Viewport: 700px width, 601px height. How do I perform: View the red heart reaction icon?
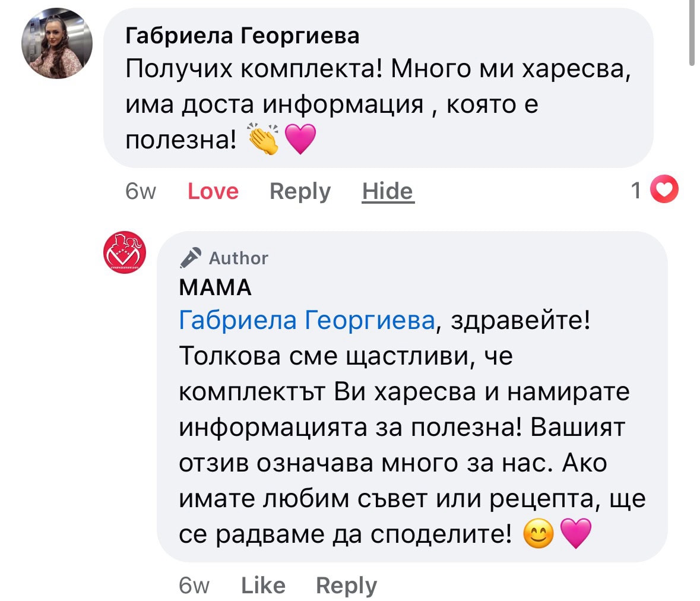click(x=664, y=190)
